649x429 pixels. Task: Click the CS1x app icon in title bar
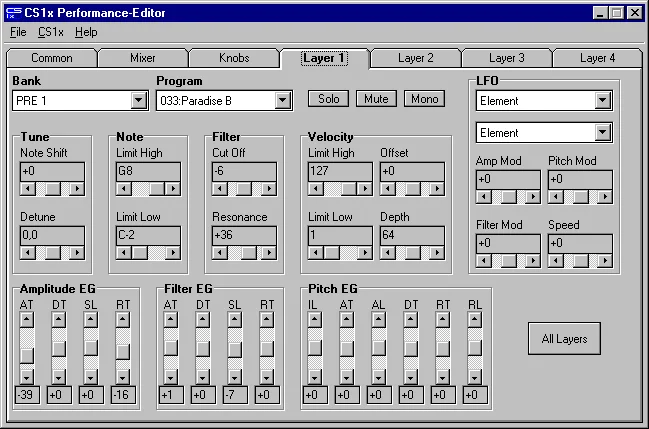[14, 13]
